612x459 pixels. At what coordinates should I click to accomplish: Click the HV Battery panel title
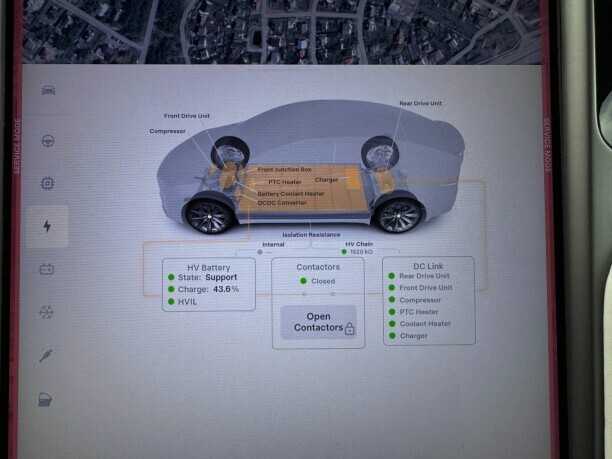tap(209, 268)
